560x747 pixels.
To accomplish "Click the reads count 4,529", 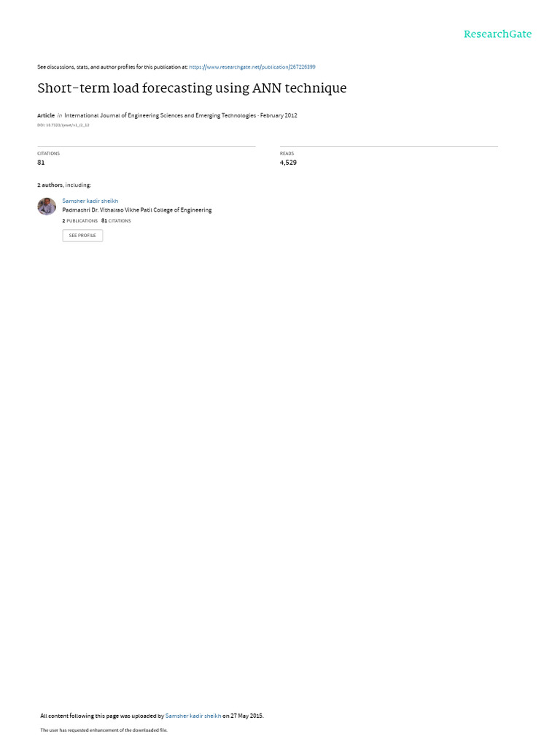I will pos(288,163).
